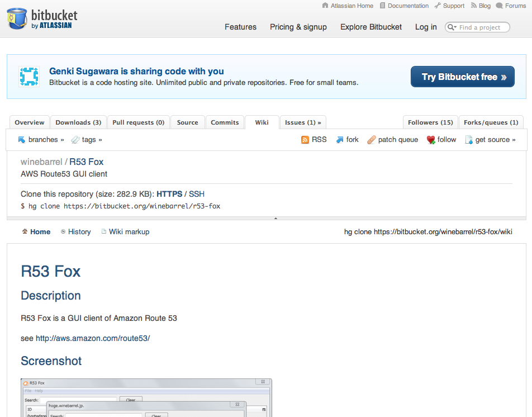Select the Overview tab
Image resolution: width=532 pixels, height=417 pixels.
[29, 122]
